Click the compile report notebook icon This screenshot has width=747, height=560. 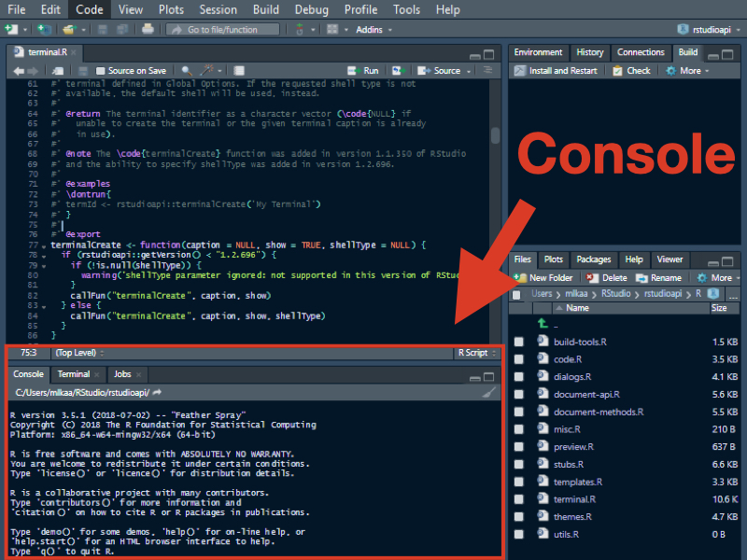tap(239, 71)
